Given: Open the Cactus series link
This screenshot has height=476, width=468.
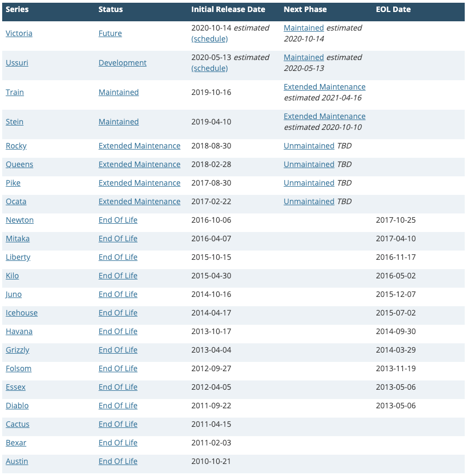Looking at the screenshot, I should coord(17,424).
